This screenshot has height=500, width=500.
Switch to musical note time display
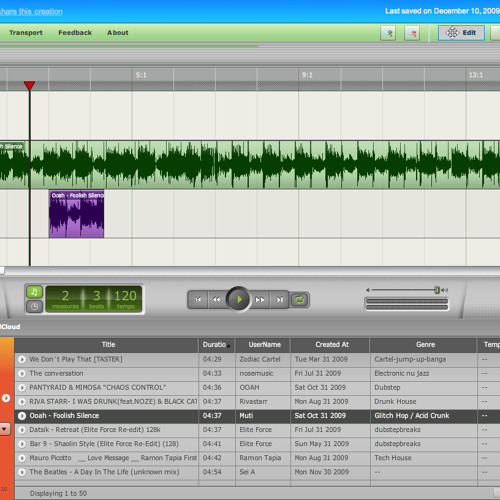tap(34, 292)
